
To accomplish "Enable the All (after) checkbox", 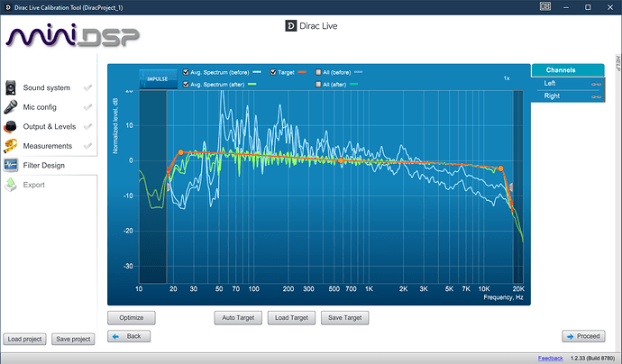I will click(318, 84).
